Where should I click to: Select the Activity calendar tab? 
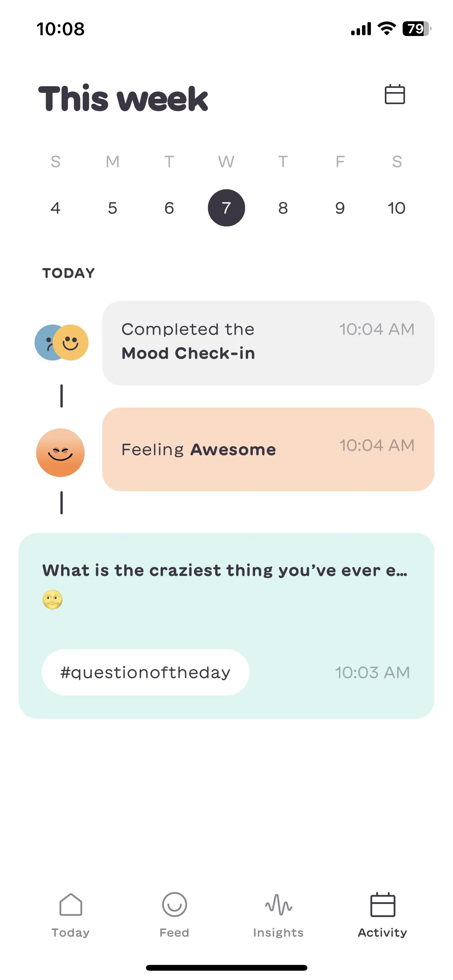[x=383, y=915]
